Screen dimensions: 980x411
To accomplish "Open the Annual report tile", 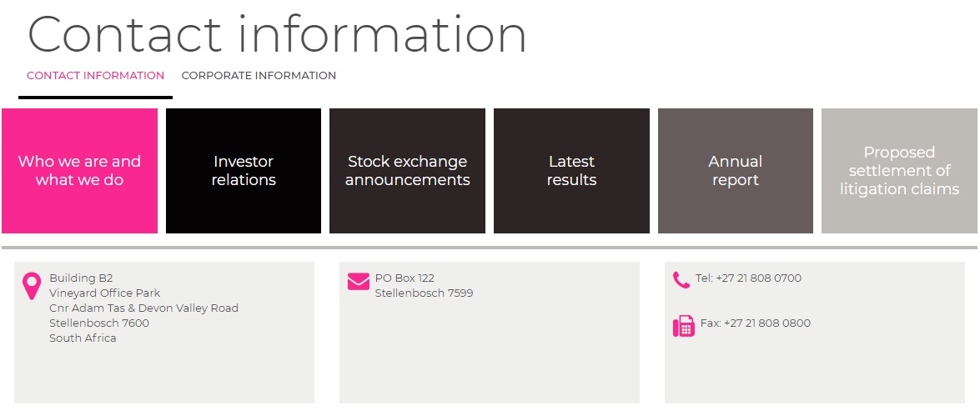I will pyautogui.click(x=735, y=171).
